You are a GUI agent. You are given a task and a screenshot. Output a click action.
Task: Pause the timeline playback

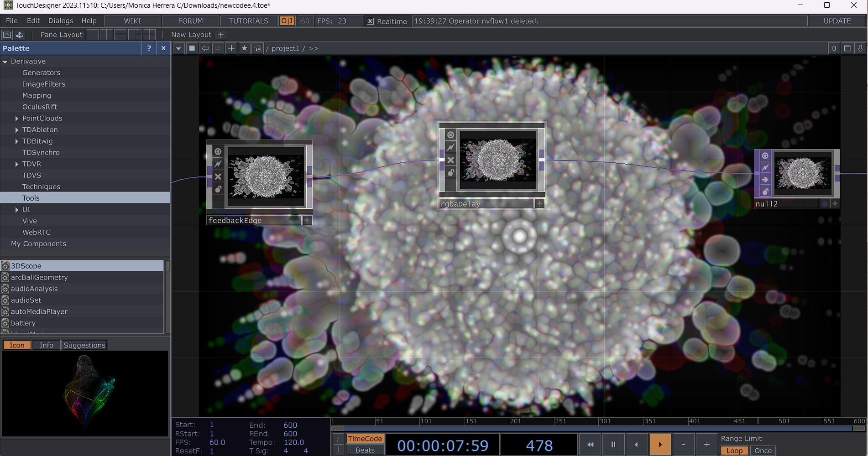[x=613, y=445]
